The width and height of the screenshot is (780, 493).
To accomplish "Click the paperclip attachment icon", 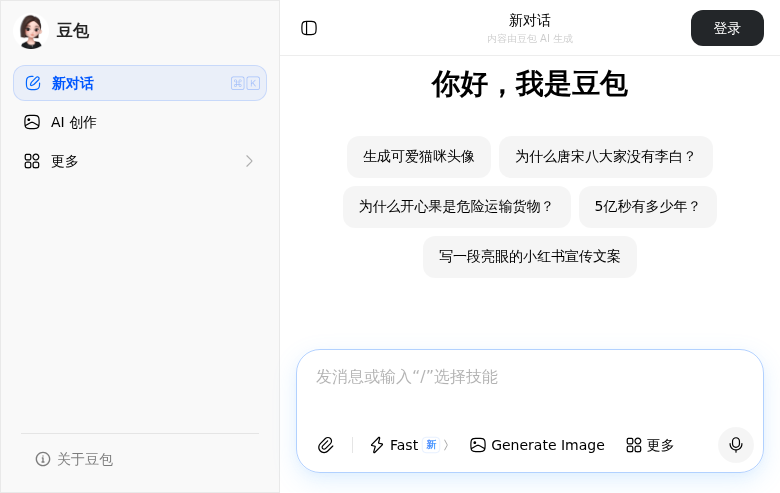I will [x=326, y=445].
